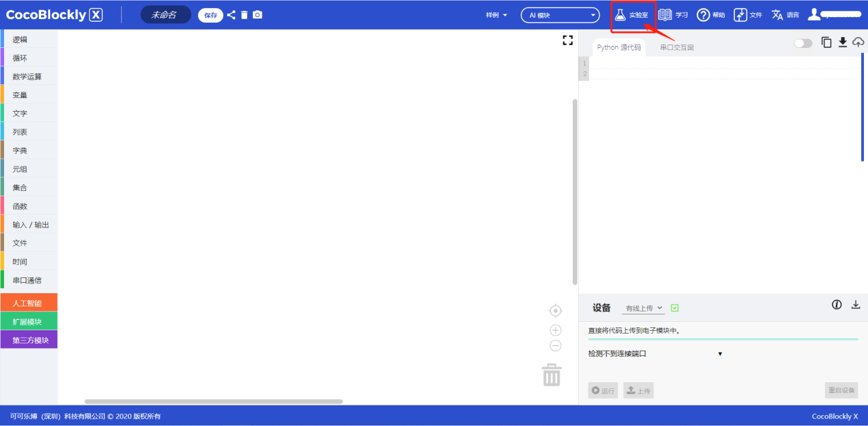Open the 检测不到连接端口 port dropdown
868x426 pixels.
click(x=655, y=354)
